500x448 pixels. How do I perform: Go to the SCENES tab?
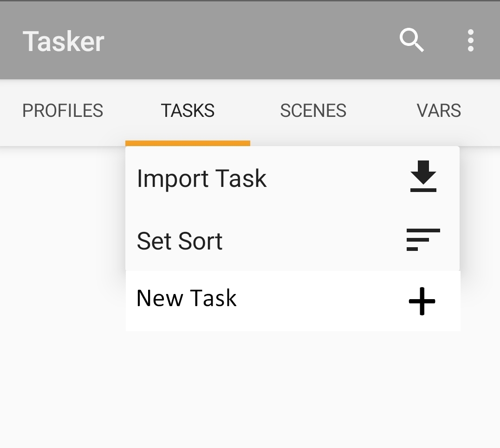pos(313,111)
